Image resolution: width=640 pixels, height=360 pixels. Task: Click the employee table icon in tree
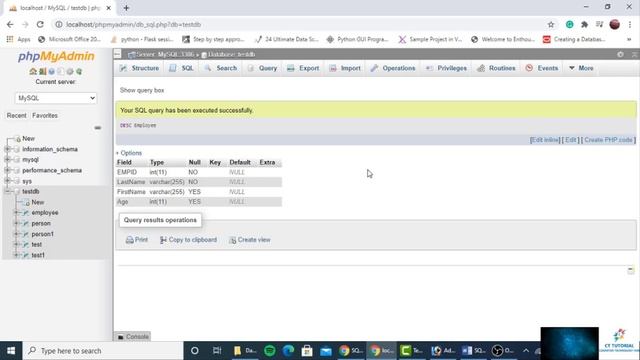tap(26, 213)
